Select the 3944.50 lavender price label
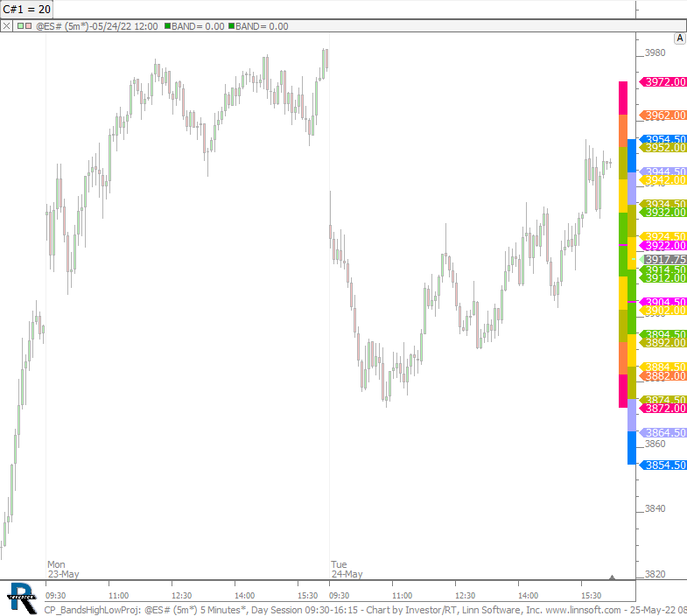This screenshot has height=616, width=687. [x=663, y=171]
